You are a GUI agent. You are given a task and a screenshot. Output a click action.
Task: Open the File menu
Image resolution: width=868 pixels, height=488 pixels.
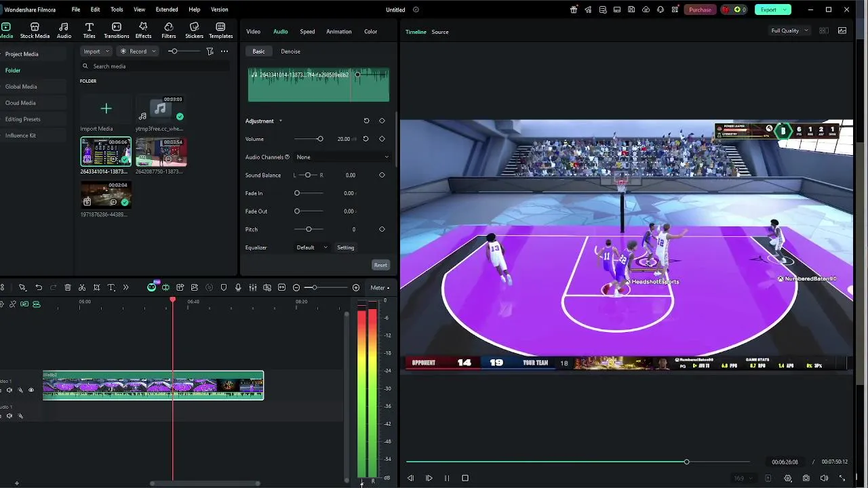[76, 9]
